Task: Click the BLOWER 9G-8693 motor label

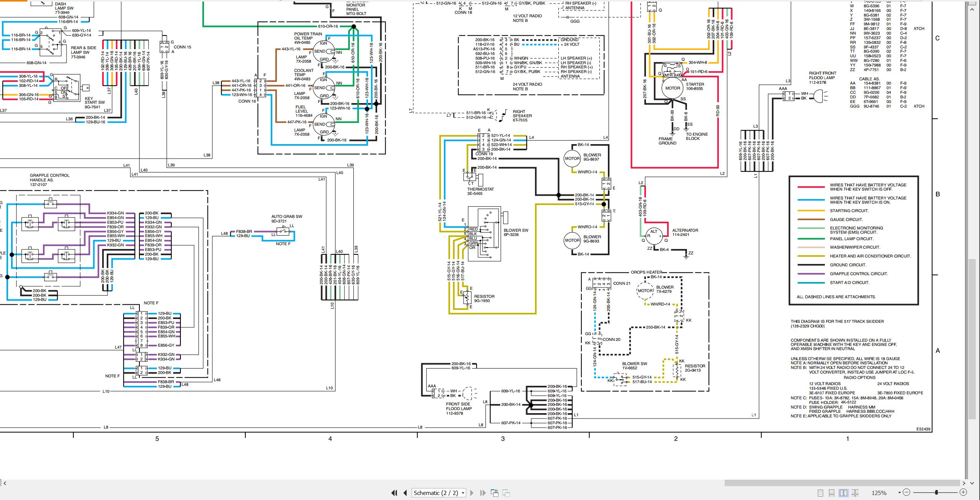Action: pyautogui.click(x=592, y=239)
